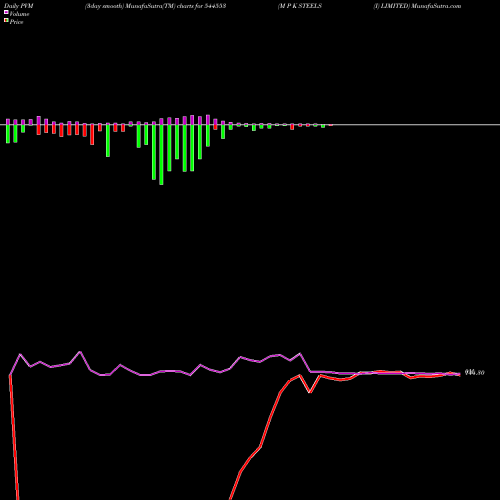The image size is (500, 500).
Task: Select the Volume legend label
Action: (x=19, y=14)
